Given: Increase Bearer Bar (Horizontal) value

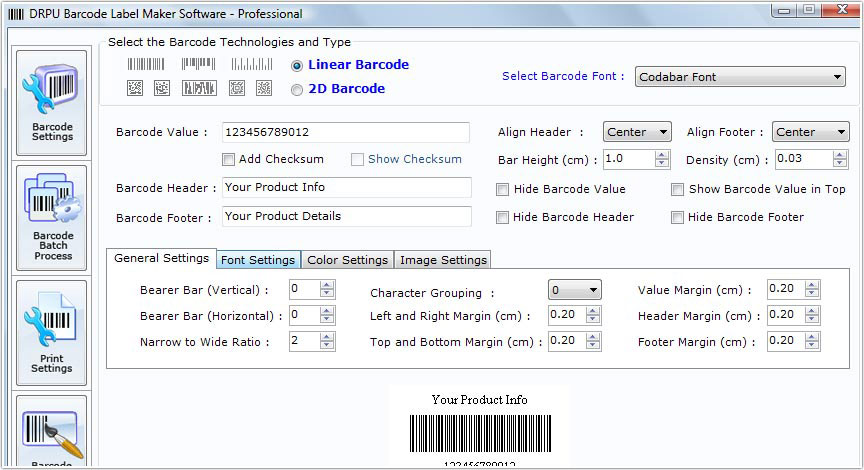Looking at the screenshot, I should click(327, 311).
